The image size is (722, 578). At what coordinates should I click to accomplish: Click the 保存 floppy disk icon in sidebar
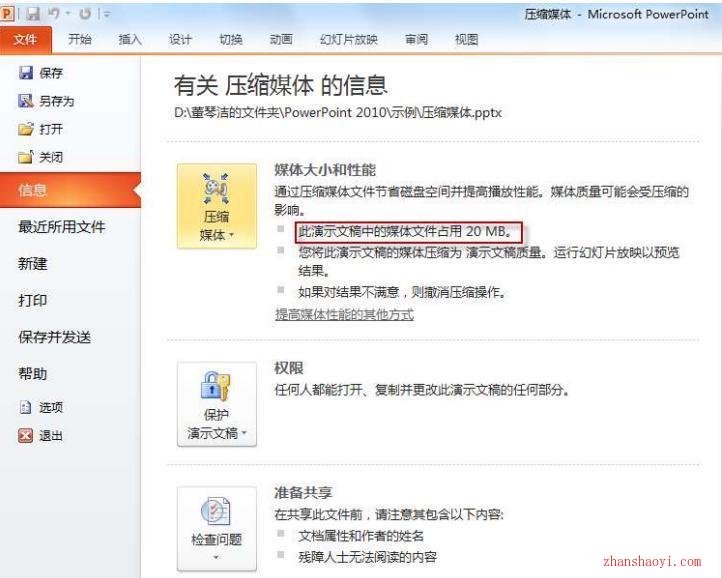(x=25, y=73)
